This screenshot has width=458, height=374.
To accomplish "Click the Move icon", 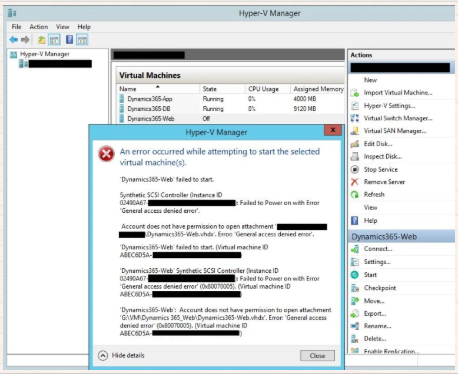I will coord(355,301).
